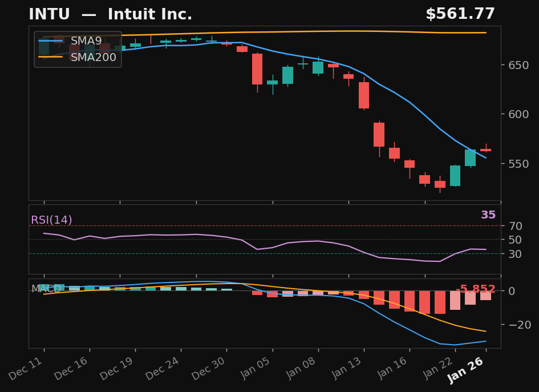The image size is (539, 392).
Task: Click the MACD −20 axis label
Action: pos(519,325)
